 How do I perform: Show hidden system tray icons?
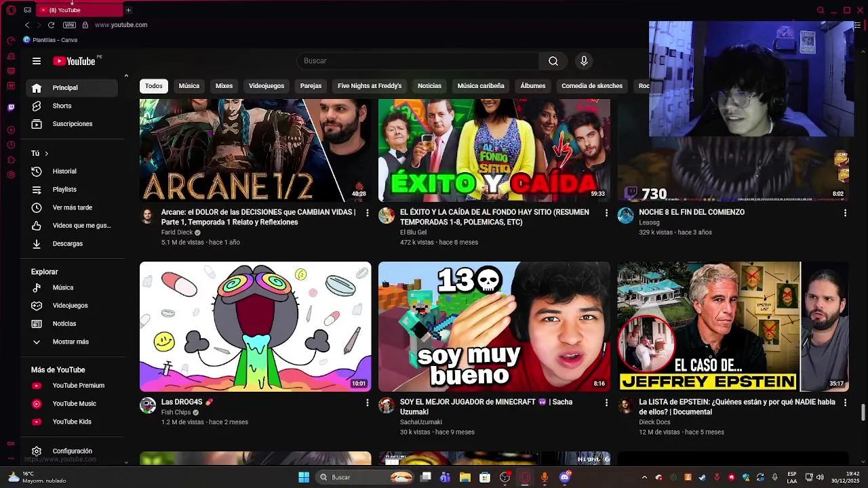(x=644, y=477)
